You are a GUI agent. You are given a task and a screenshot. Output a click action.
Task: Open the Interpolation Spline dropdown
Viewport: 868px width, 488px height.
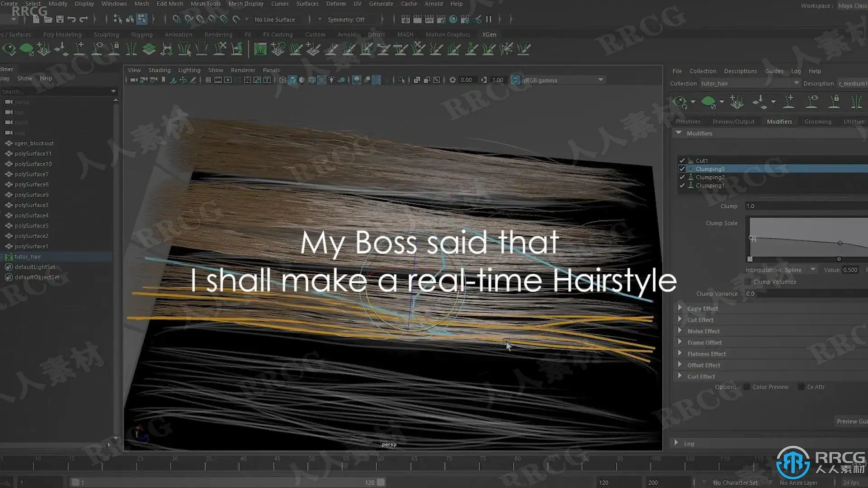(x=813, y=270)
